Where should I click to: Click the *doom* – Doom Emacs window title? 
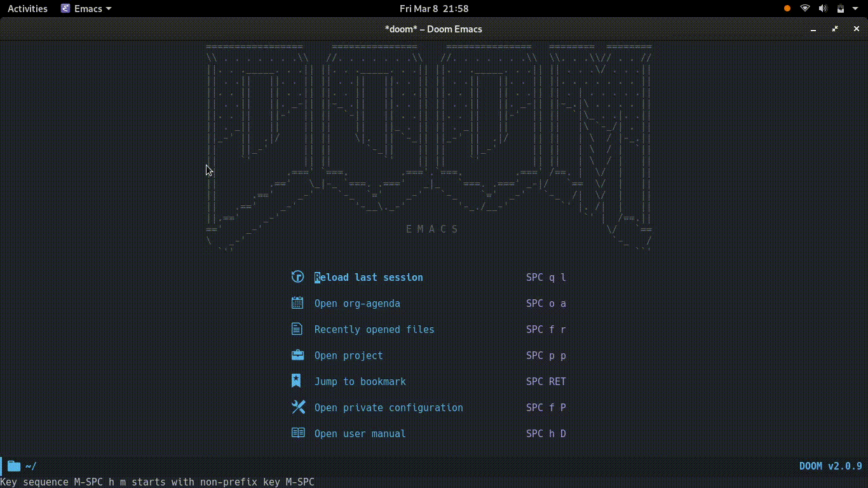pyautogui.click(x=433, y=29)
